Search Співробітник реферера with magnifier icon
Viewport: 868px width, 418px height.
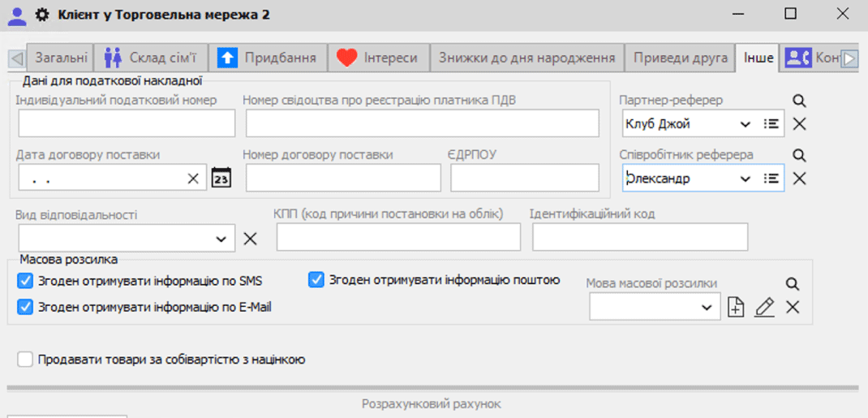(799, 155)
